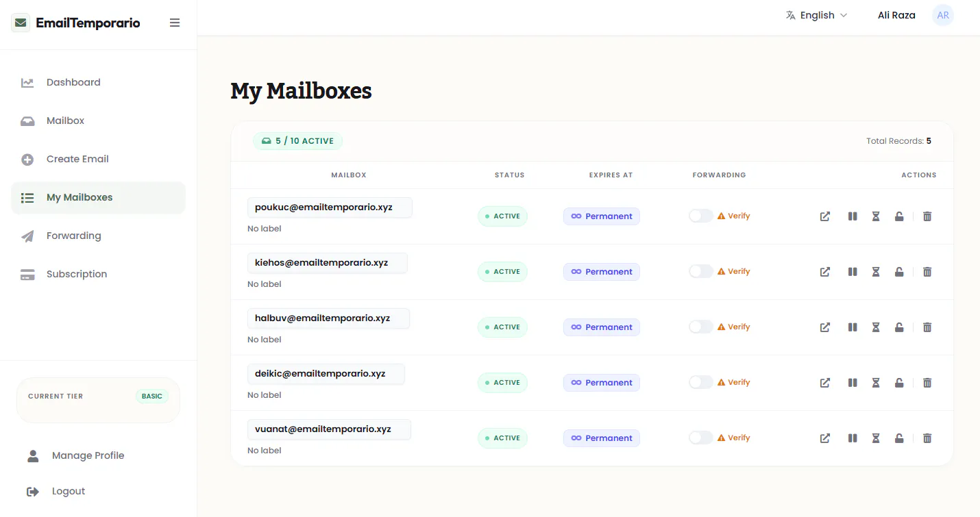Go to Dashboard in sidebar
The image size is (980, 517).
coord(98,82)
